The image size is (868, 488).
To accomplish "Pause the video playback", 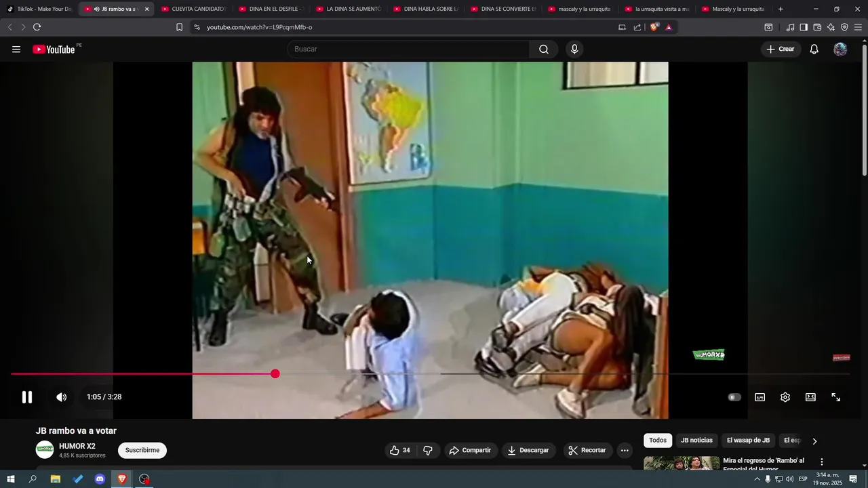I will (x=27, y=397).
